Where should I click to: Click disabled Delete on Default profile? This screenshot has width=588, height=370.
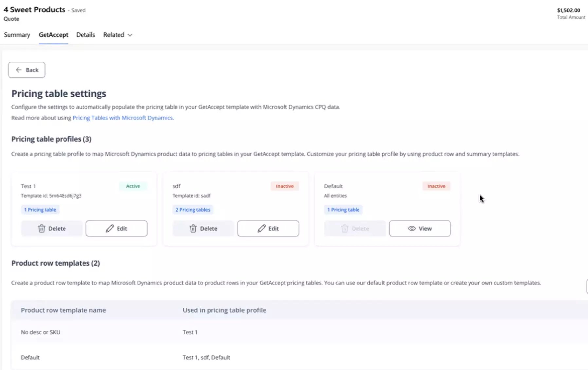pos(355,228)
